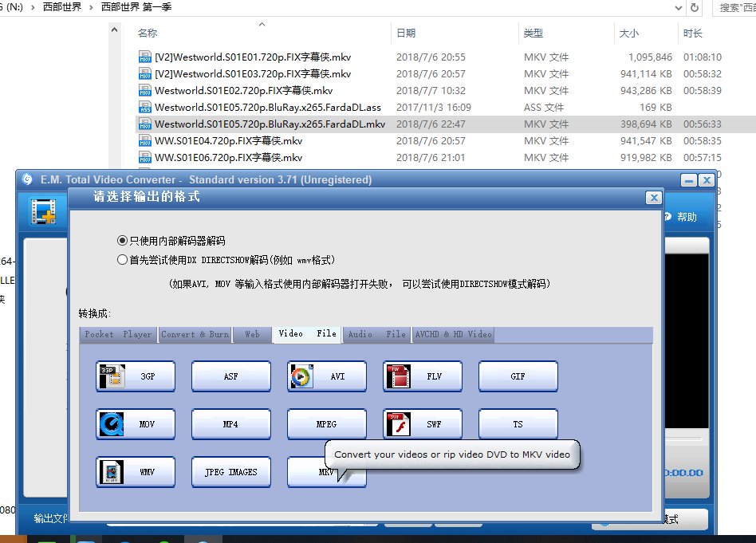This screenshot has height=543, width=756.
Task: Select [V2]Westworld.S01E03.720p.FIX字幕侠.mkv file
Action: coord(253,74)
